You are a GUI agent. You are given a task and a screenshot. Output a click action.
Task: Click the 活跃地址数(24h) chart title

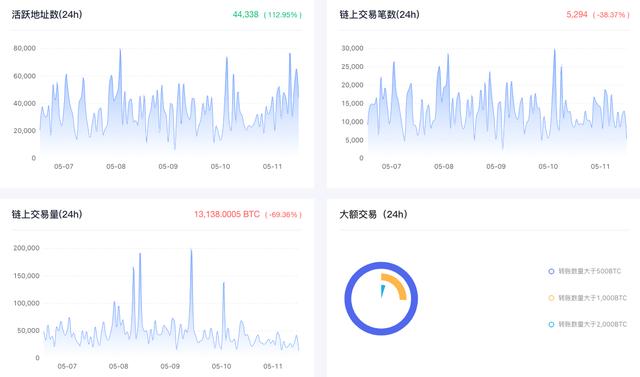pos(47,15)
